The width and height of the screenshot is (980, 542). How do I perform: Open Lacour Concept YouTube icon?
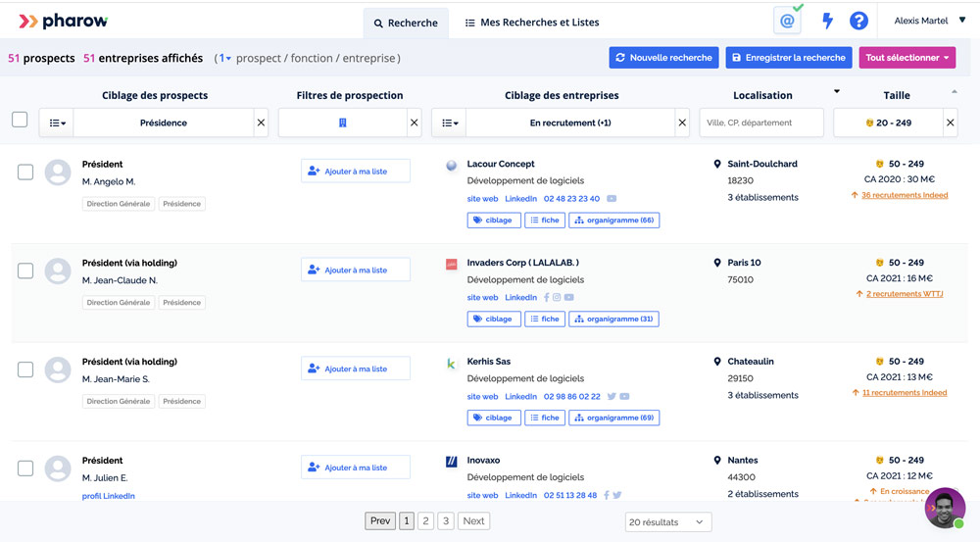pos(612,199)
